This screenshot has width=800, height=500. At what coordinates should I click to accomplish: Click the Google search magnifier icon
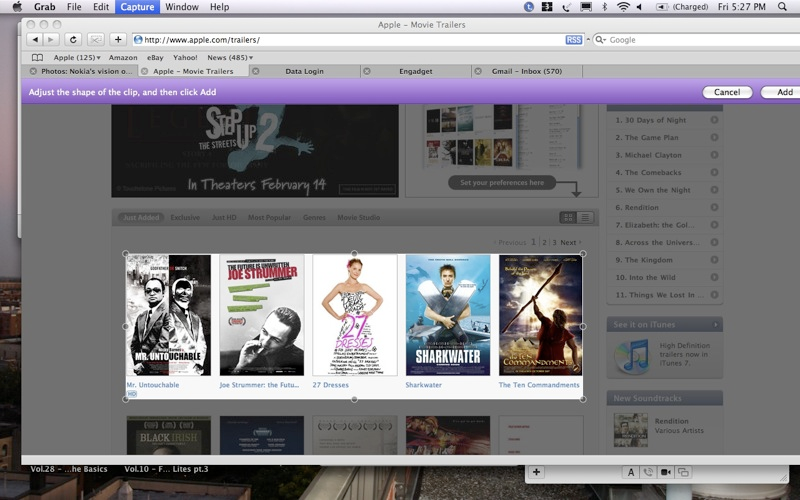(x=601, y=40)
